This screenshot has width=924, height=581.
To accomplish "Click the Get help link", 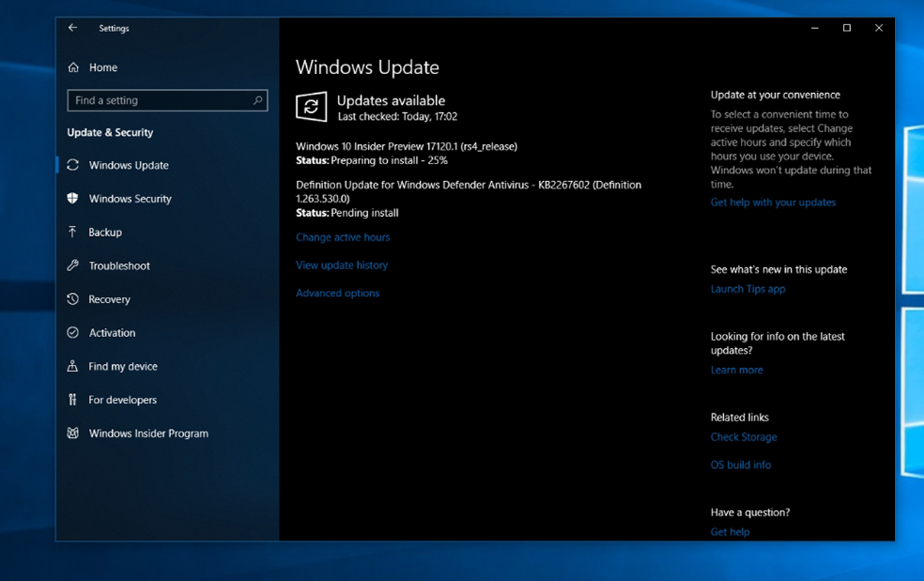I will coord(730,532).
